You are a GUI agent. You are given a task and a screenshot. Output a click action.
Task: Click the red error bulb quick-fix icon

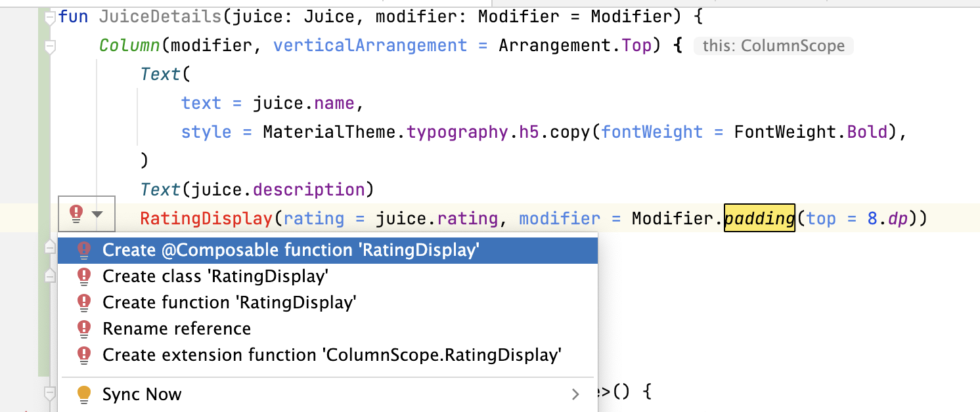coord(77,213)
